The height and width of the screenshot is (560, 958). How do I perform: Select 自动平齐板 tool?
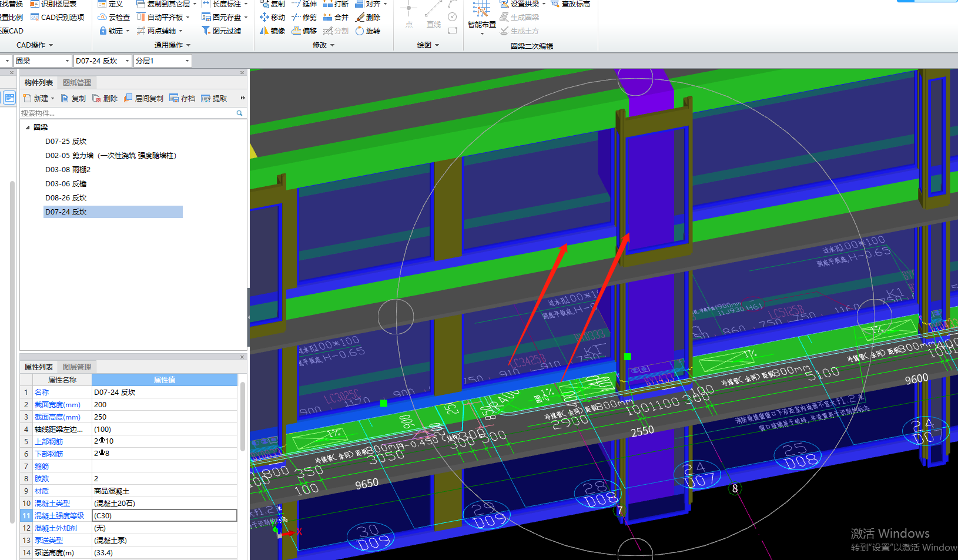coord(163,17)
